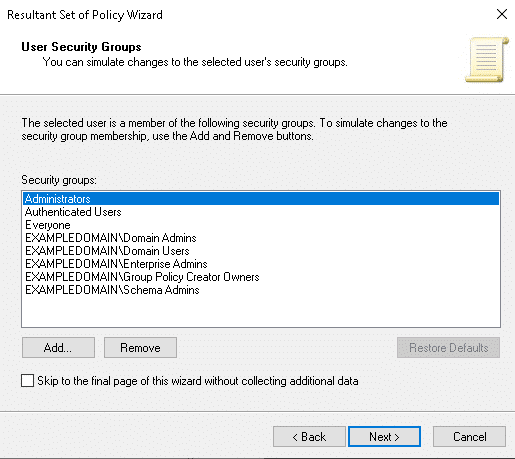Click the Add... button
Image resolution: width=515 pixels, height=459 pixels.
pos(58,348)
